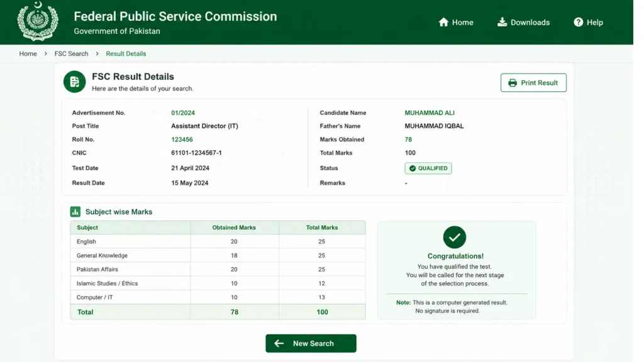This screenshot has width=644, height=362.
Task: Open the Home menu item in header
Action: pos(455,22)
